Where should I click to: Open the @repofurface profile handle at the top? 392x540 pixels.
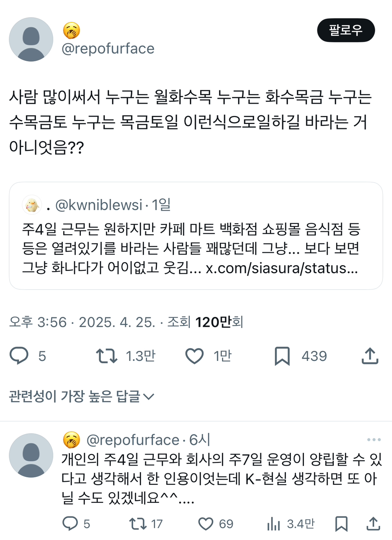point(108,49)
